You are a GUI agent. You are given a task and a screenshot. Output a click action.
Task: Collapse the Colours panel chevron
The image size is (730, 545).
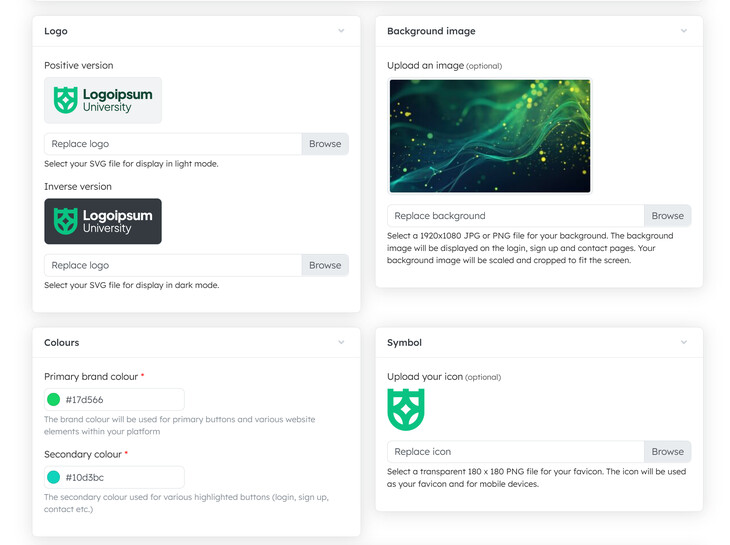tap(341, 342)
